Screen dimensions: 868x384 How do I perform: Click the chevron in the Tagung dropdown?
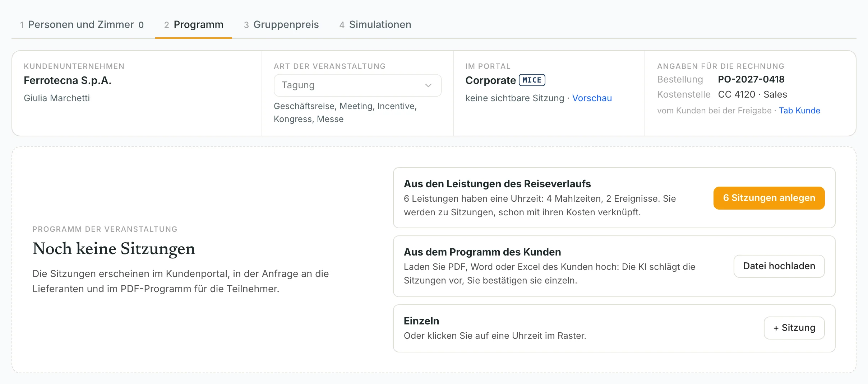pos(428,85)
